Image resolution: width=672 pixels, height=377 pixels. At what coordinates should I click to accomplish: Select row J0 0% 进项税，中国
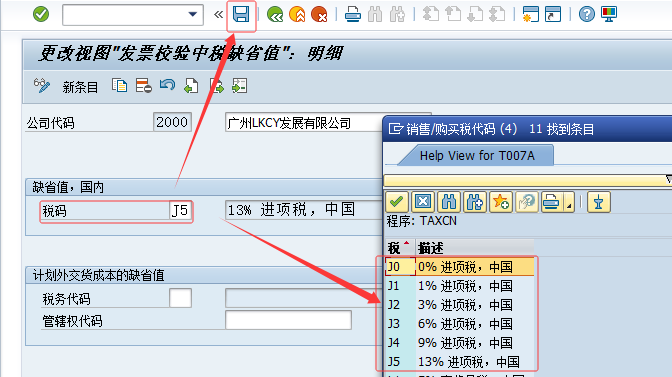coord(459,267)
